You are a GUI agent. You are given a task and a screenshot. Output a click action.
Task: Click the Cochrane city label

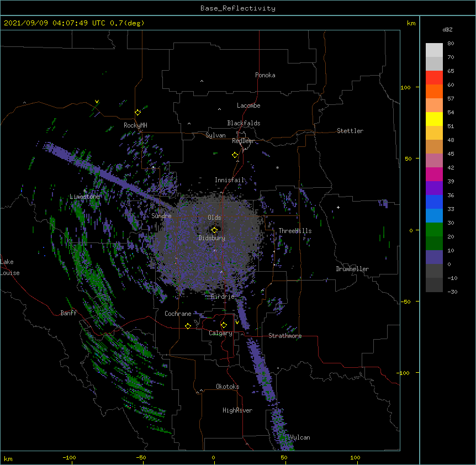178,314
